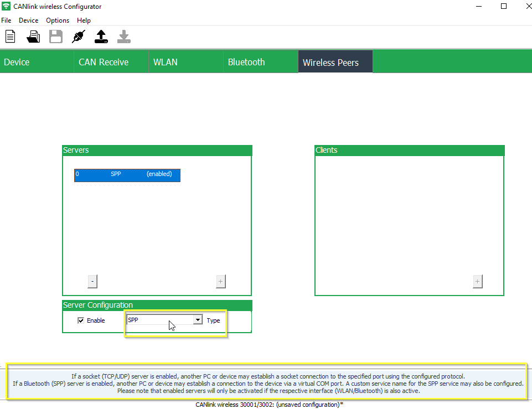The image size is (532, 409).
Task: Open the Help menu
Action: point(84,20)
